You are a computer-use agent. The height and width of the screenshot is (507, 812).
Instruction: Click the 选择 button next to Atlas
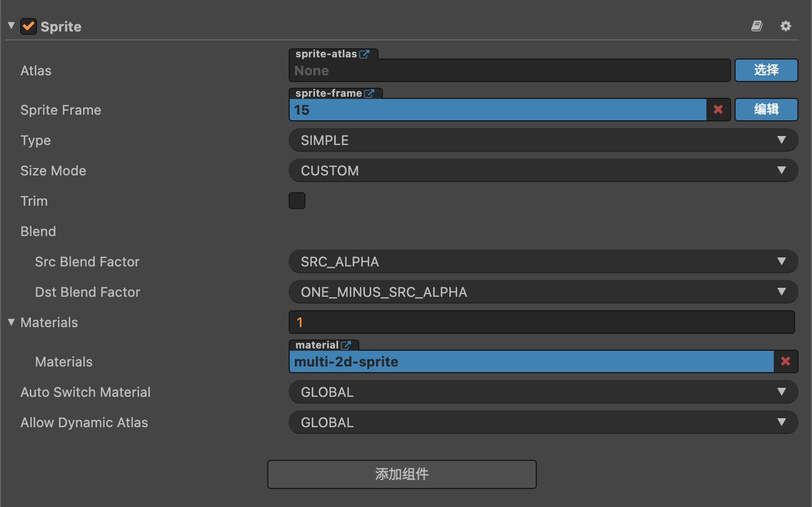(767, 70)
